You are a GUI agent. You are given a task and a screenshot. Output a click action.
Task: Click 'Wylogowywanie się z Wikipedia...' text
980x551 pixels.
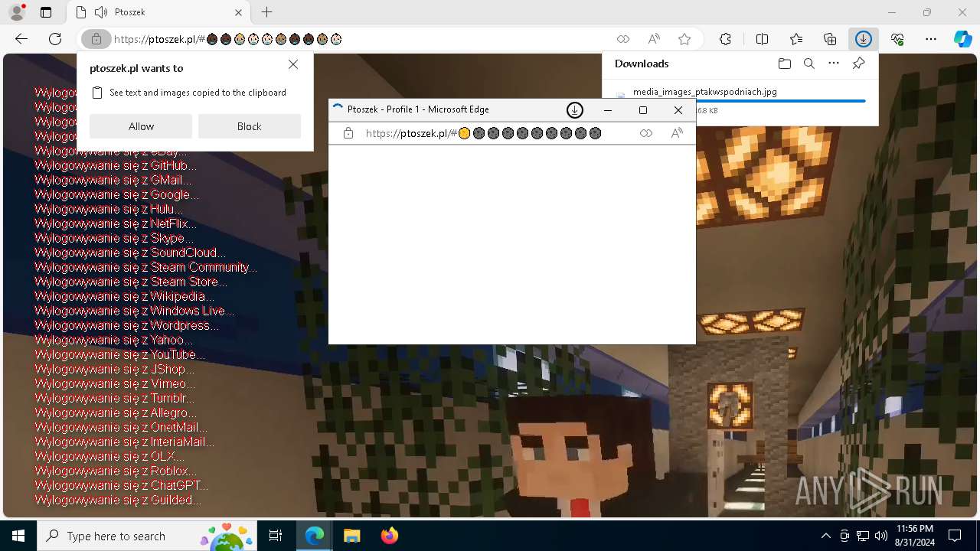point(125,296)
